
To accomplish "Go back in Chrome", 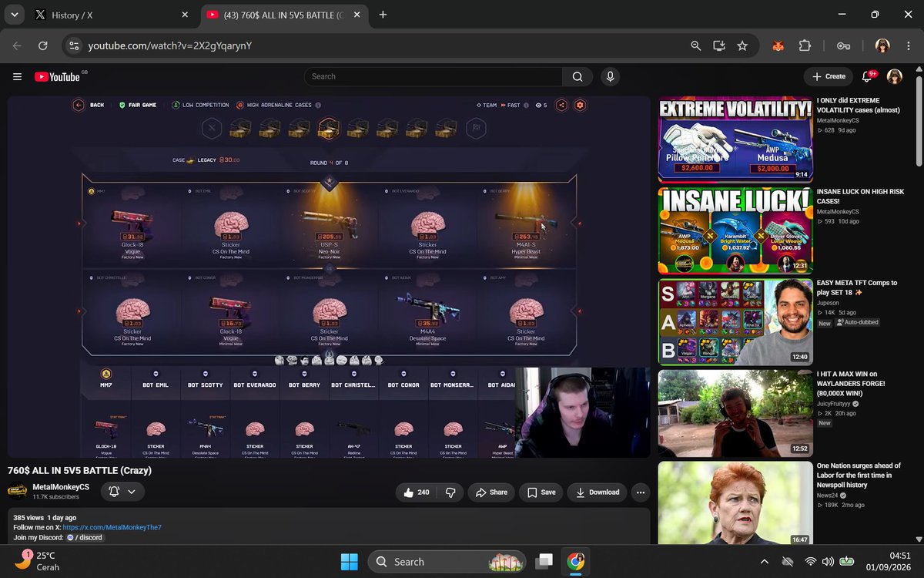I will tap(17, 45).
